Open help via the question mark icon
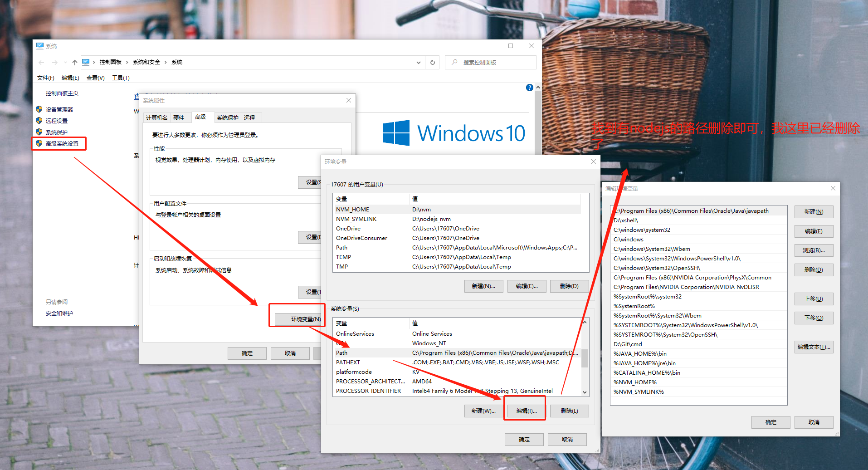 pyautogui.click(x=529, y=88)
